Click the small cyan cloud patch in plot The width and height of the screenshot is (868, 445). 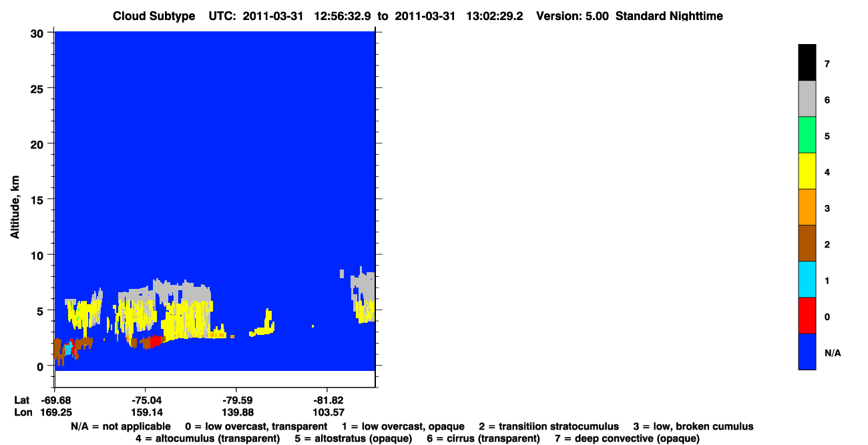click(67, 349)
